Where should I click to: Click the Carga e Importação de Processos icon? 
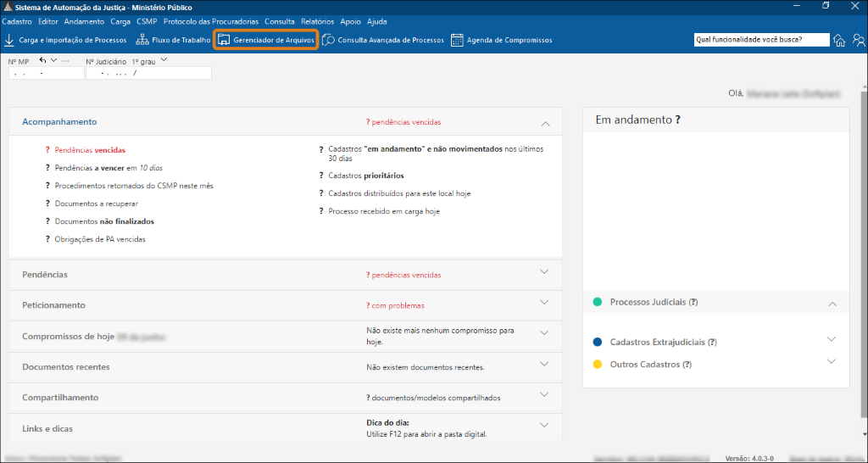click(9, 40)
